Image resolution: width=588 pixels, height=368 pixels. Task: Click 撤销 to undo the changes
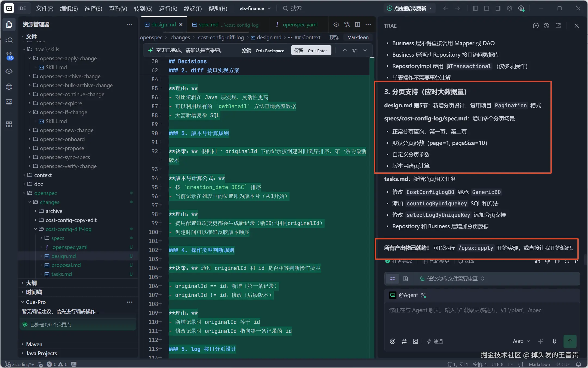pos(263,50)
